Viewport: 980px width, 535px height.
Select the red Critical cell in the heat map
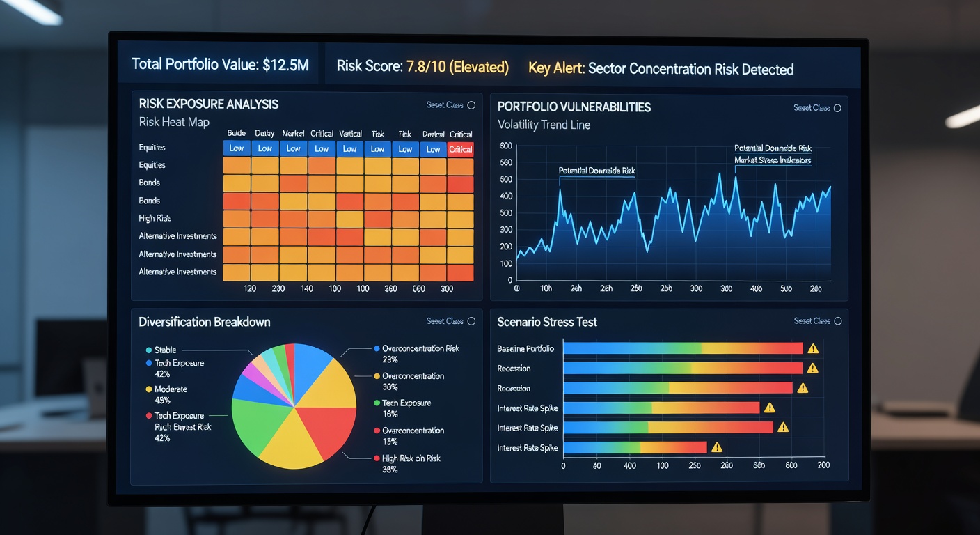pos(461,148)
